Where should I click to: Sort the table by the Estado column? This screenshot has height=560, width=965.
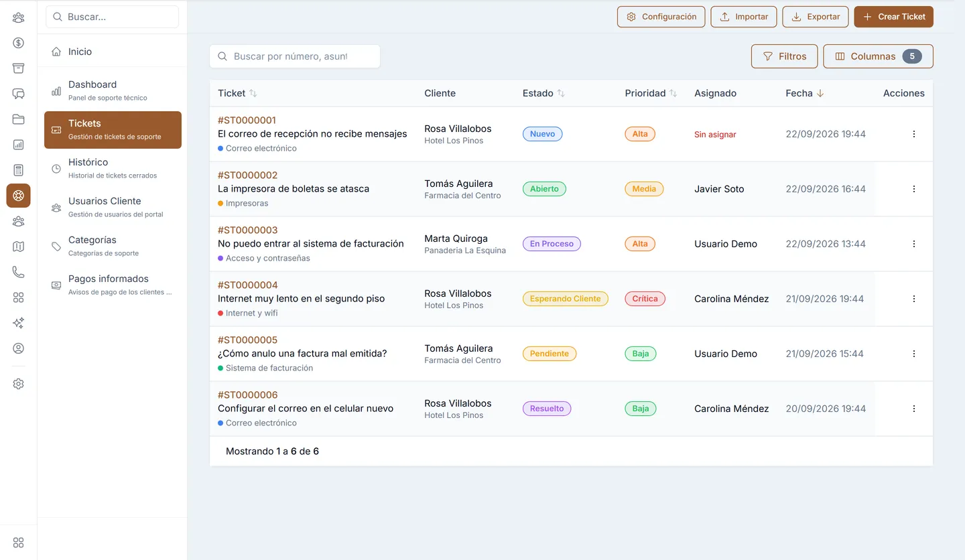[561, 93]
